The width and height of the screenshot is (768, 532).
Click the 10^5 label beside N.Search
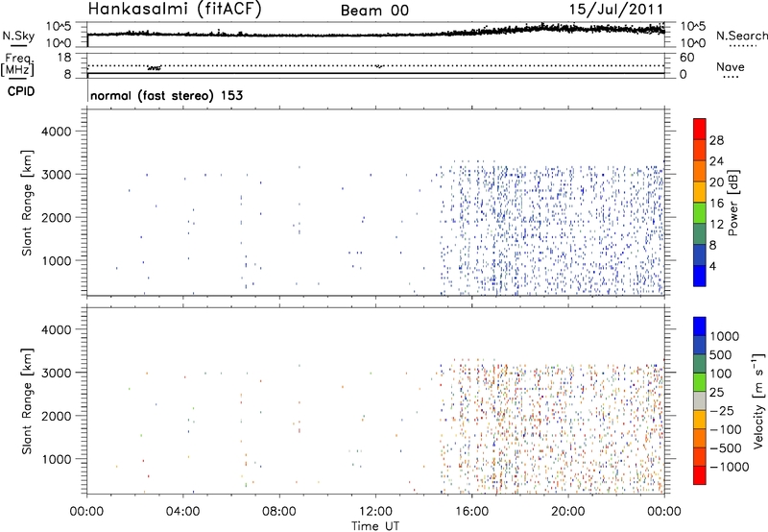coord(692,26)
